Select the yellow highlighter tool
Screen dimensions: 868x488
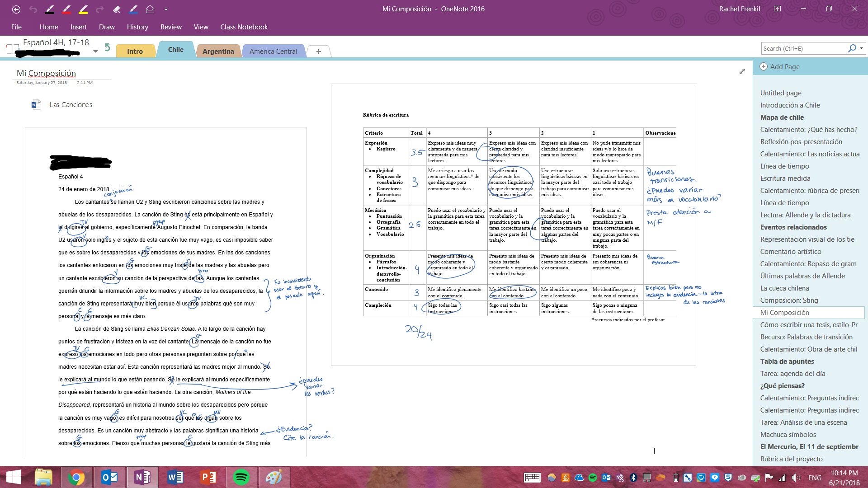[84, 9]
